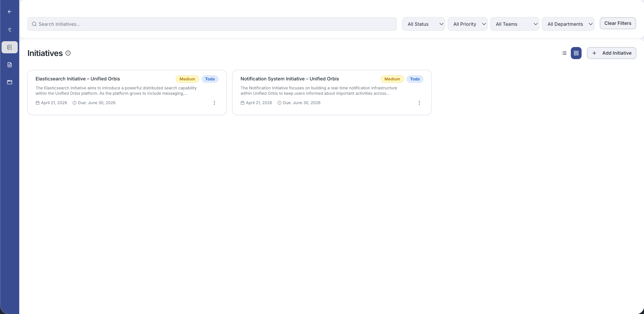The width and height of the screenshot is (644, 314).
Task: Toggle the sidebar collapse menu icon
Action: point(9,30)
